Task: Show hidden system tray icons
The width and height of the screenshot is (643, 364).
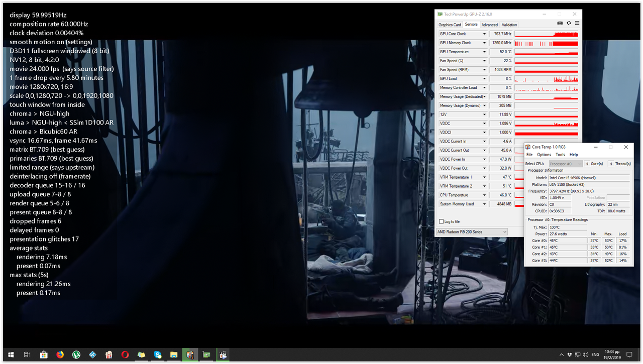Action: coord(562,354)
